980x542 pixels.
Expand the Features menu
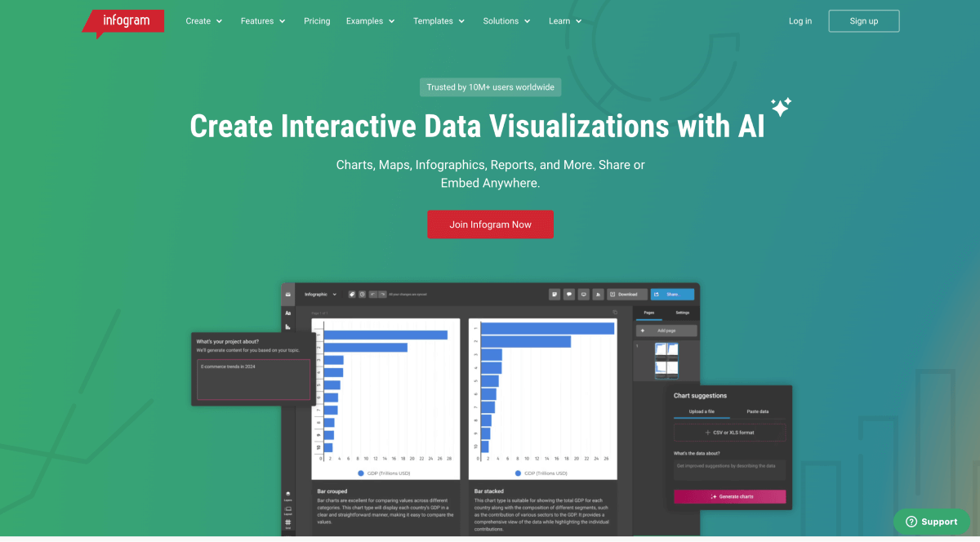[263, 21]
